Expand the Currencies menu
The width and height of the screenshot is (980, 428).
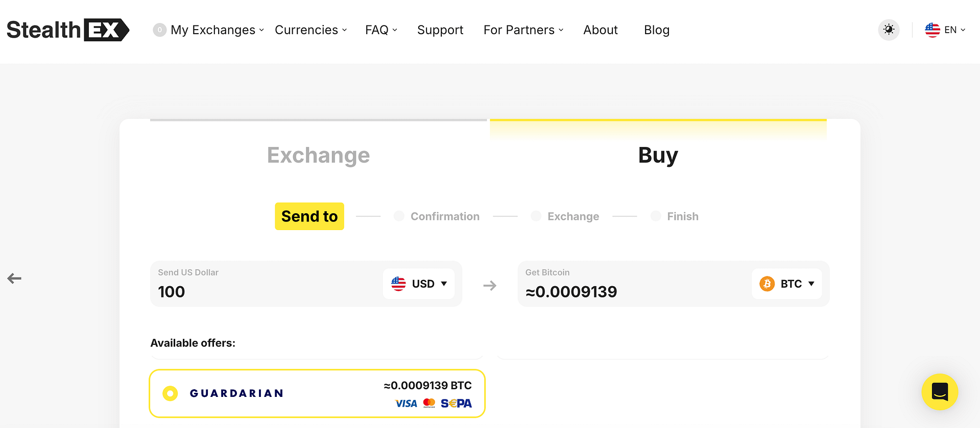pyautogui.click(x=310, y=30)
